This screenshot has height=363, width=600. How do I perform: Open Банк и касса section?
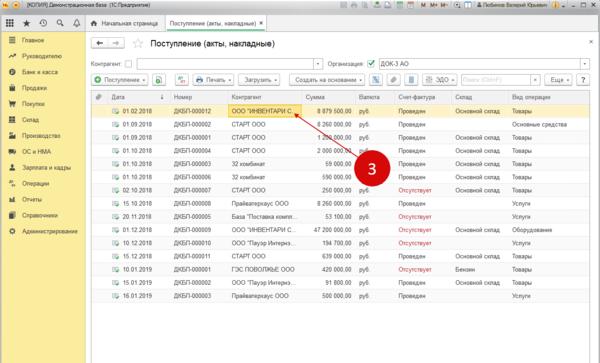pyautogui.click(x=40, y=72)
